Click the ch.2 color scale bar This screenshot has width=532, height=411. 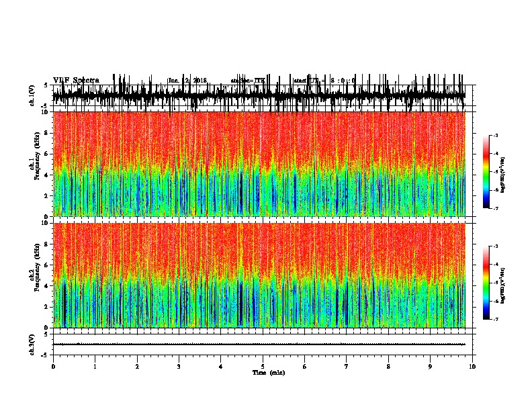pos(486,283)
